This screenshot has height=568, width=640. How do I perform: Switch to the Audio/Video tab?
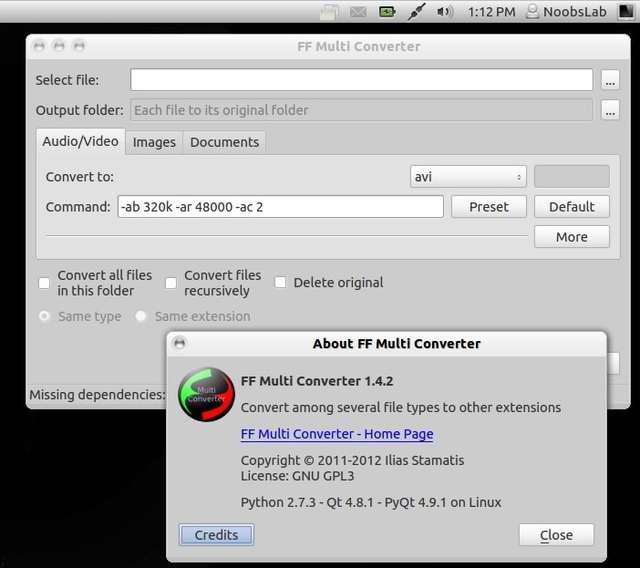pyautogui.click(x=80, y=142)
